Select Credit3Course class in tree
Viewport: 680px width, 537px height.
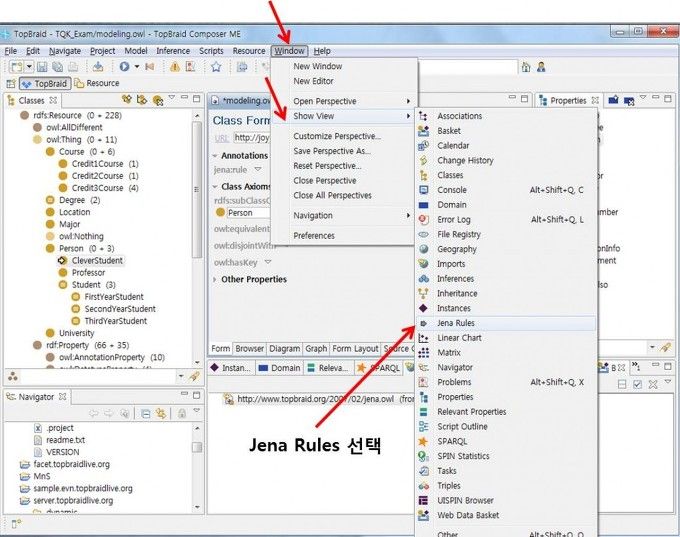[99, 188]
